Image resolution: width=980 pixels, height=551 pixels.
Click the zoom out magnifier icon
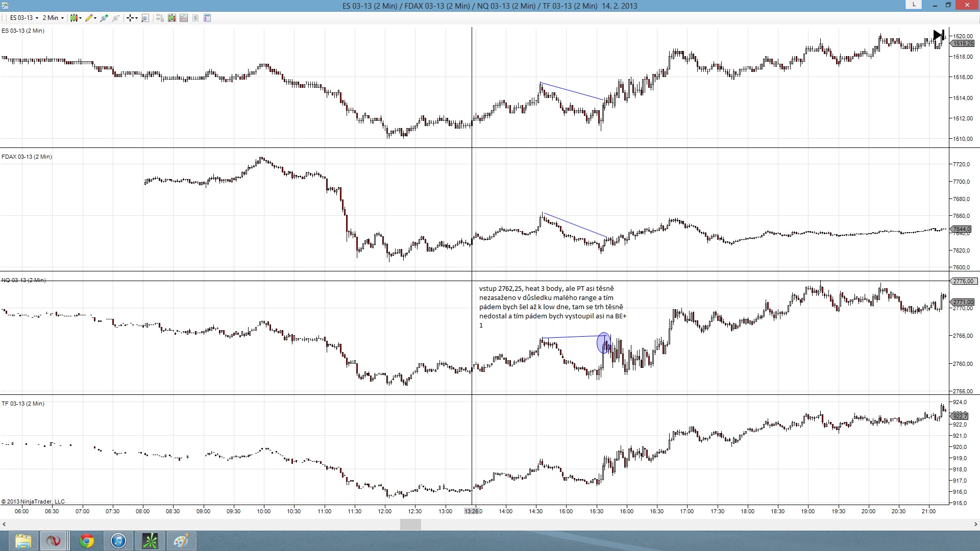pos(116,18)
